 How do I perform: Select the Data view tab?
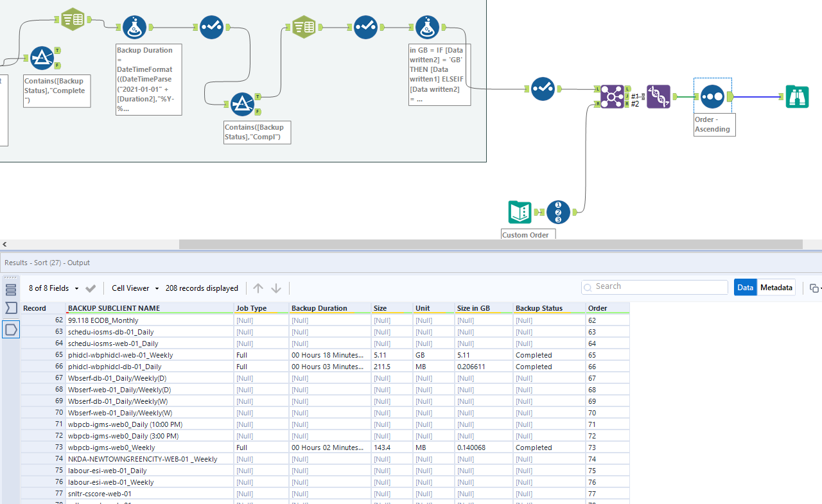[745, 288]
